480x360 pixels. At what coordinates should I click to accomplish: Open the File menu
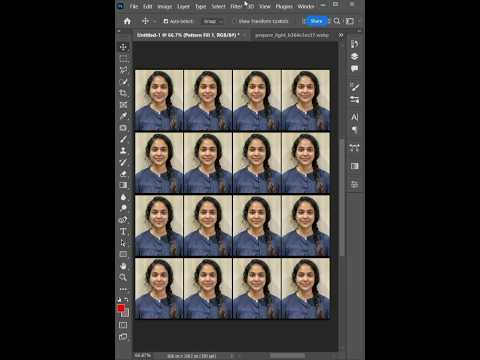(x=134, y=6)
